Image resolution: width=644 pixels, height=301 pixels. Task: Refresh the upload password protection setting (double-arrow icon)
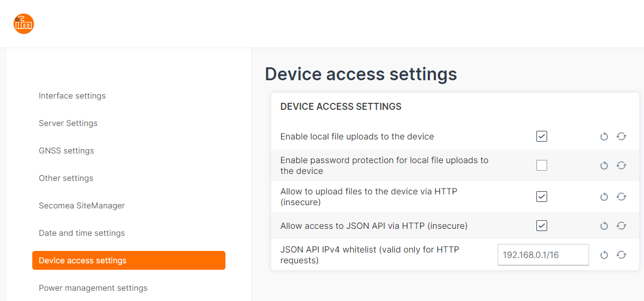pyautogui.click(x=621, y=166)
